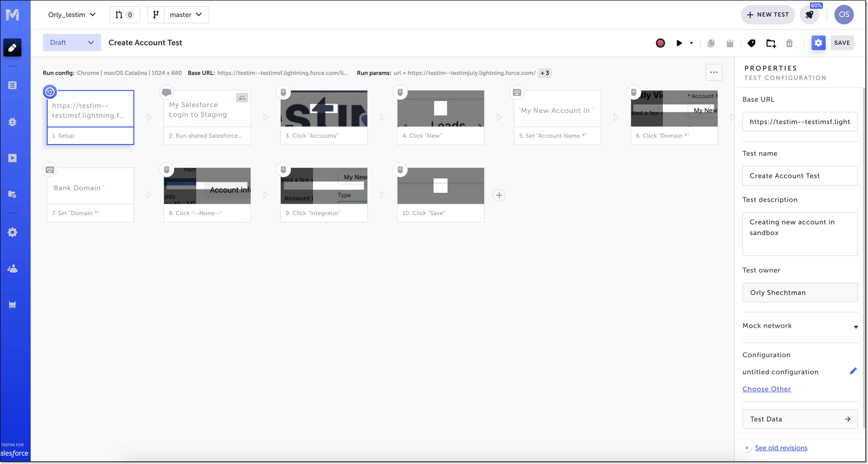Open the Test Data arrow button
This screenshot has width=868, height=464.
pos(800,419)
